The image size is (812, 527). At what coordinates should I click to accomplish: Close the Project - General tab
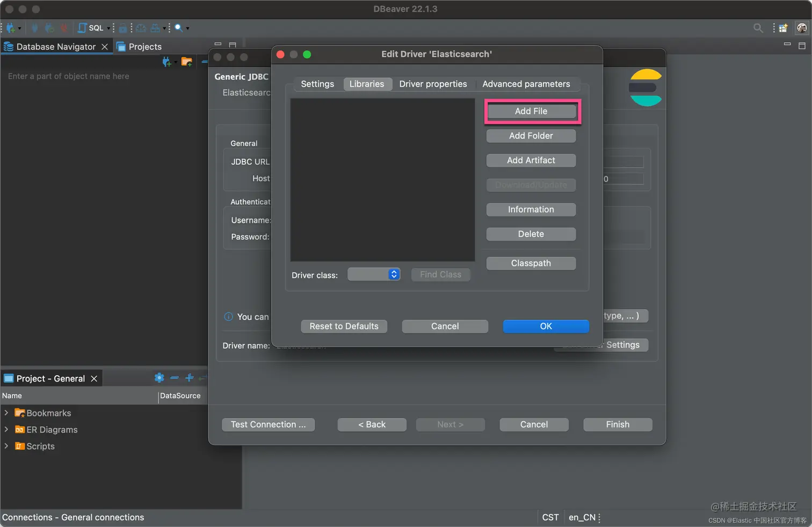click(94, 378)
